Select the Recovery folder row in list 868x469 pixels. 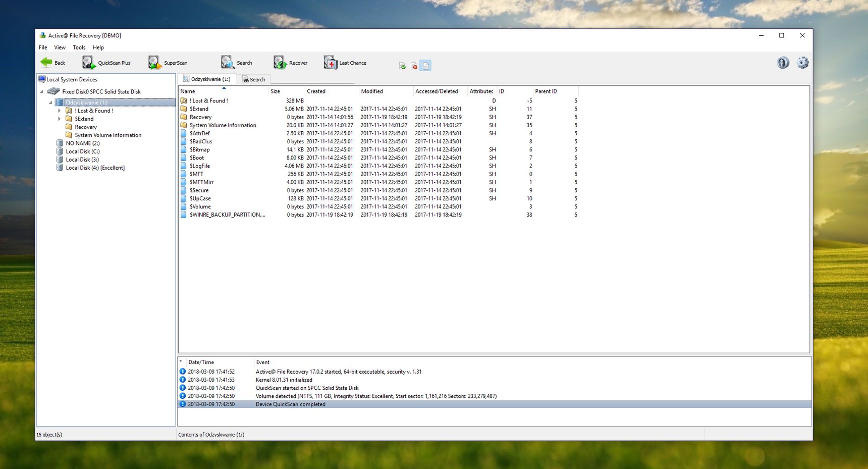378,117
